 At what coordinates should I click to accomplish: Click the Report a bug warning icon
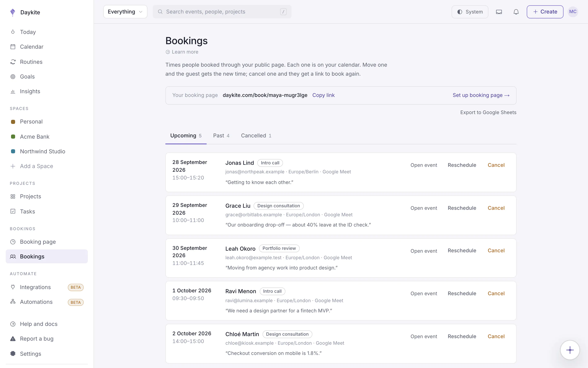[x=13, y=339]
